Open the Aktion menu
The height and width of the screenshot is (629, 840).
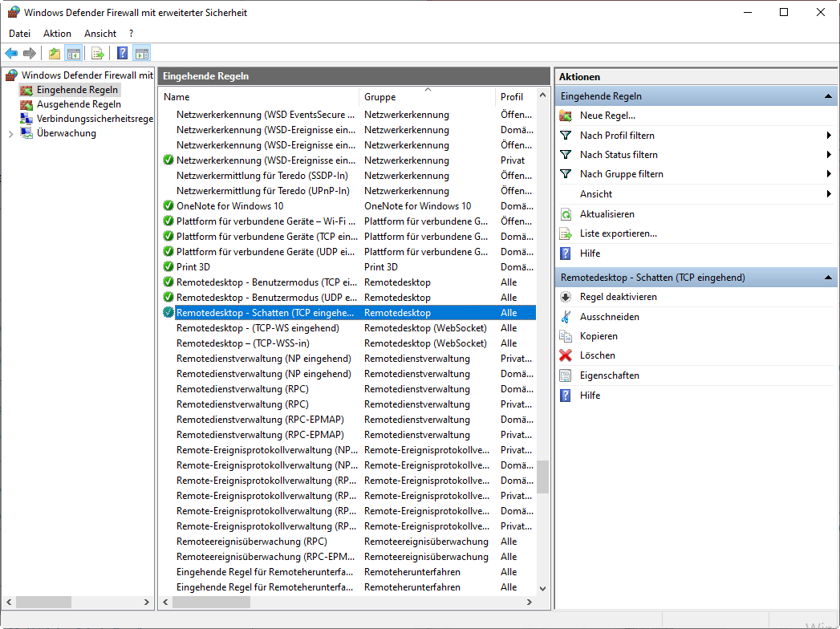click(57, 34)
